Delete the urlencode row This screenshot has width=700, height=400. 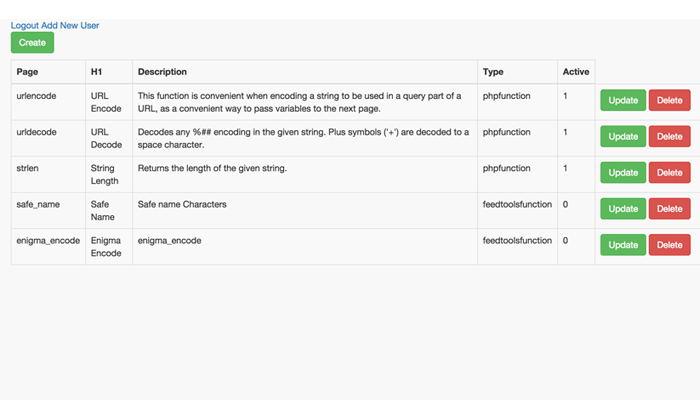point(669,100)
